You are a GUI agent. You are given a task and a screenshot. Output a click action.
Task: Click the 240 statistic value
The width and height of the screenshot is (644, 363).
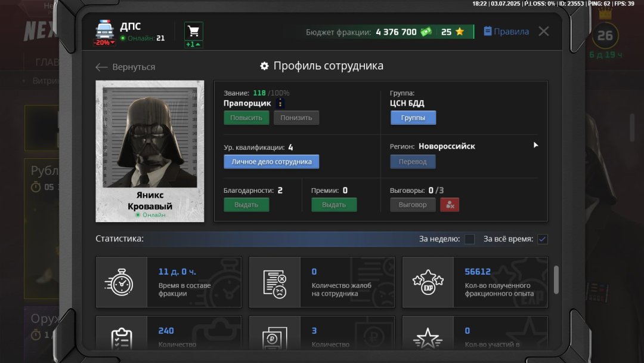pos(166,331)
